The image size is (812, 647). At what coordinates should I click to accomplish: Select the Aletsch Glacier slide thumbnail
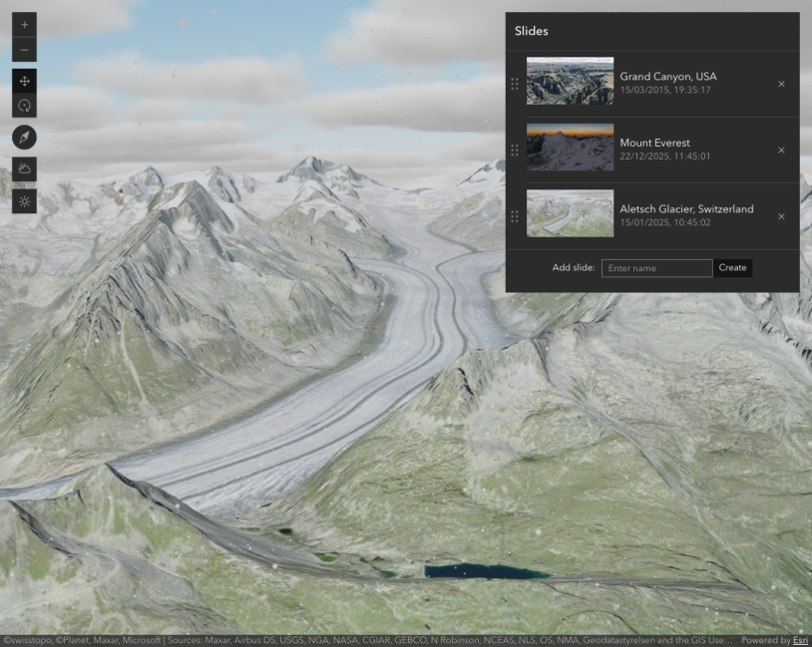pos(570,213)
